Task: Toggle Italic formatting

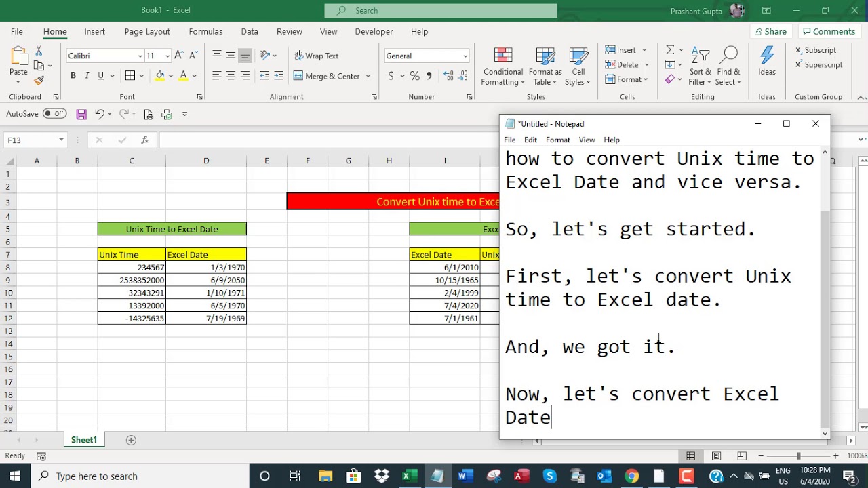Action: [87, 75]
